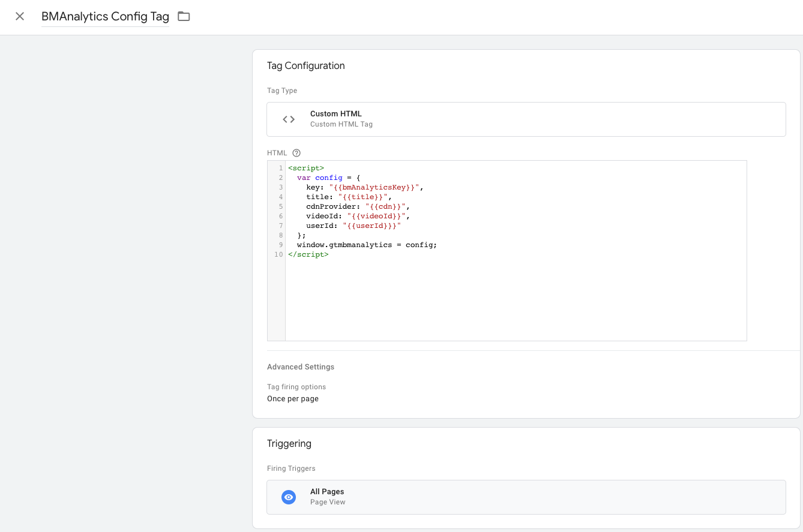
Task: Click the bmAnalyticsKey variable line
Action: coord(364,187)
